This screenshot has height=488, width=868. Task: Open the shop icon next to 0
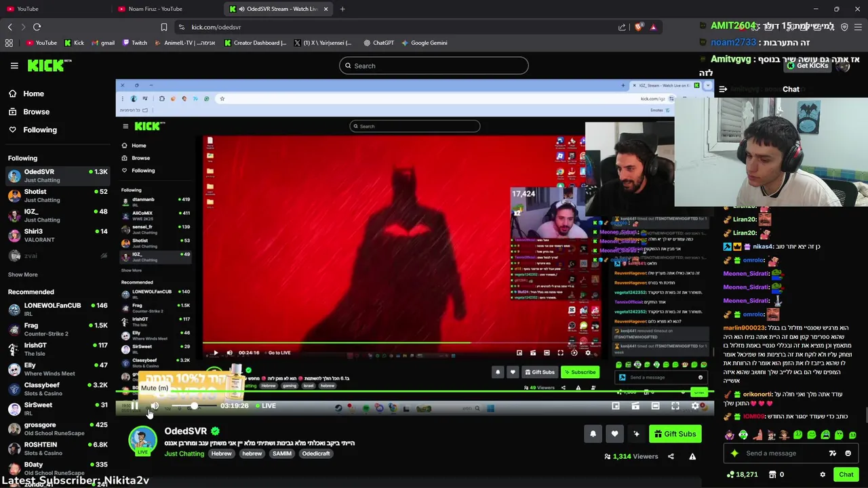click(x=772, y=474)
